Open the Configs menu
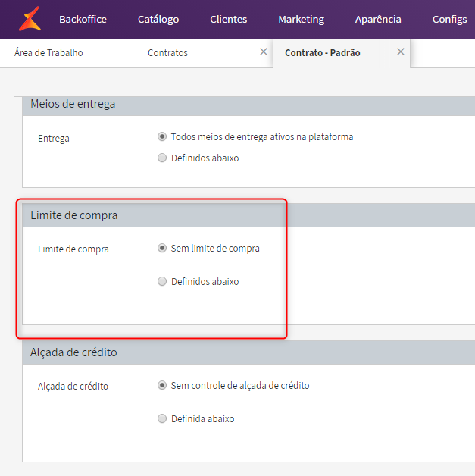Viewport: 475px width, 476px height. coord(449,20)
